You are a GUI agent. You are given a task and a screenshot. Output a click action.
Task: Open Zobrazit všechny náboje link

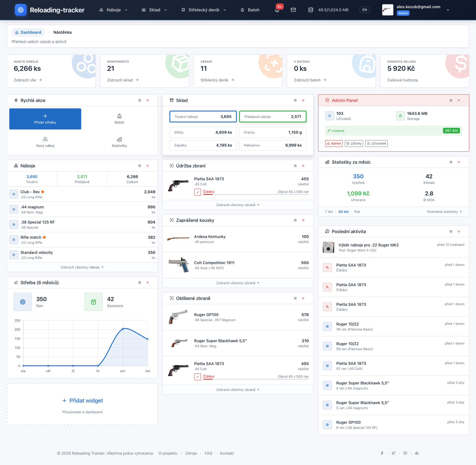(82, 267)
